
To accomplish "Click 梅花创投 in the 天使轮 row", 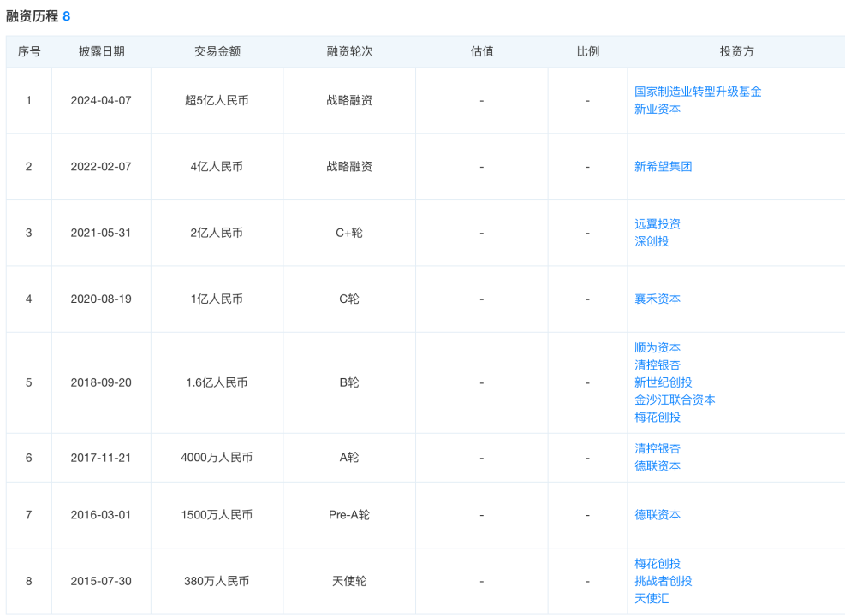I will [x=658, y=564].
